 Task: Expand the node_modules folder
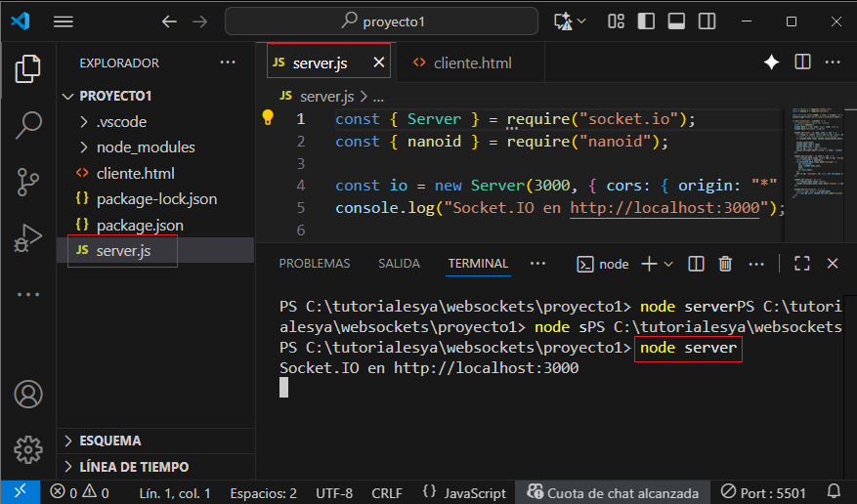coord(145,147)
